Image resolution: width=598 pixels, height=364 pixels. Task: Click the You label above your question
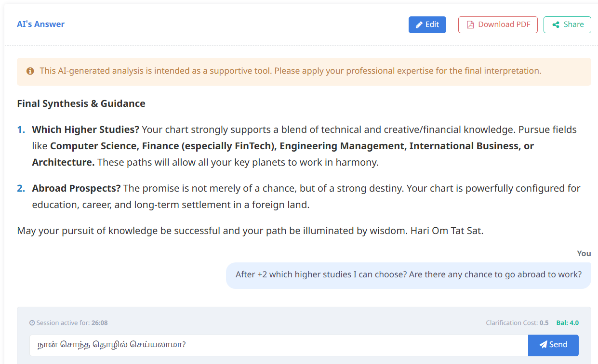[584, 253]
